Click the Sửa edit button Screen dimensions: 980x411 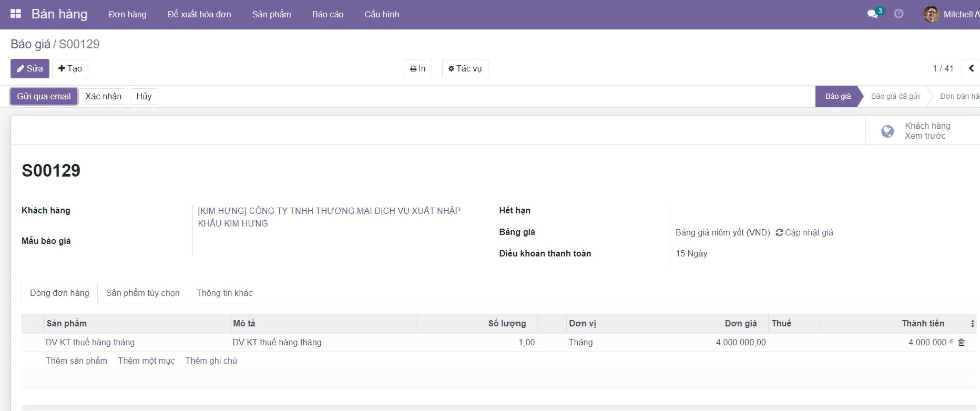pyautogui.click(x=30, y=68)
